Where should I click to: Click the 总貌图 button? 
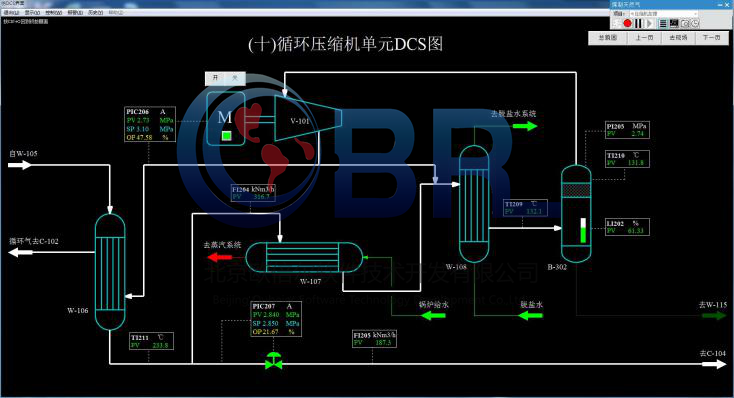pos(608,37)
